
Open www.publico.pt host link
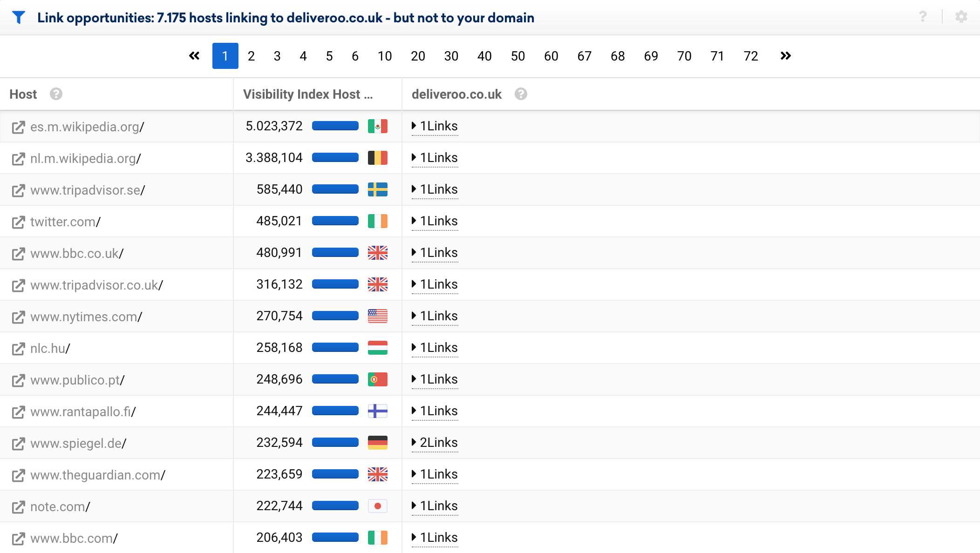click(77, 380)
